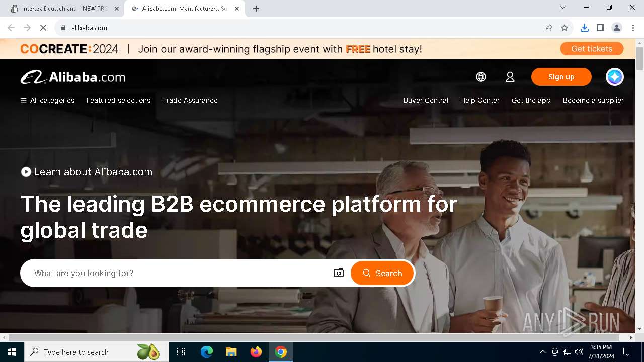Open Become a supplier link
The image size is (644, 362).
[593, 100]
